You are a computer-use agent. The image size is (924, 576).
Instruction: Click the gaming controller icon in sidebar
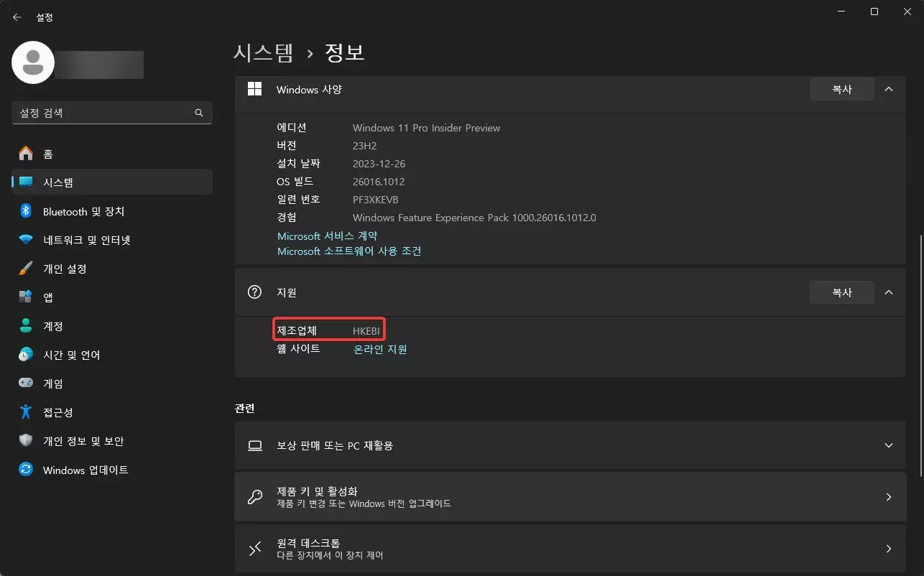tap(26, 384)
